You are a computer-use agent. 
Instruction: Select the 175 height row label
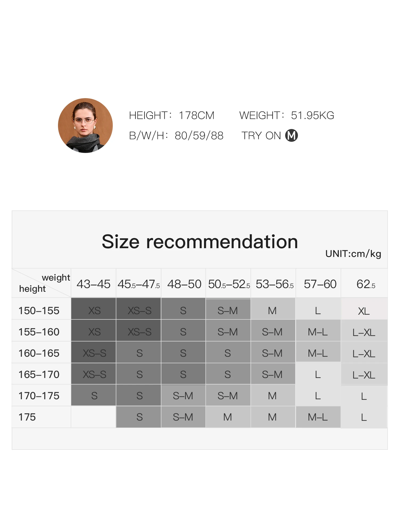(27, 417)
